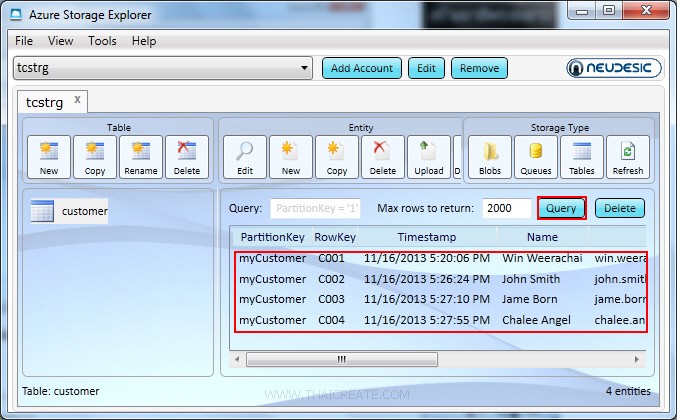Click the Rename table icon
The height and width of the screenshot is (420, 677).
[140, 157]
